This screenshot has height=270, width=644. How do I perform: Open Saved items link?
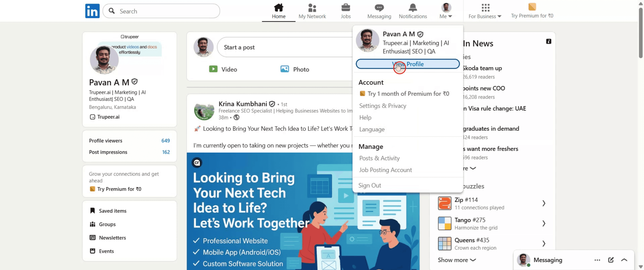[x=112, y=211]
